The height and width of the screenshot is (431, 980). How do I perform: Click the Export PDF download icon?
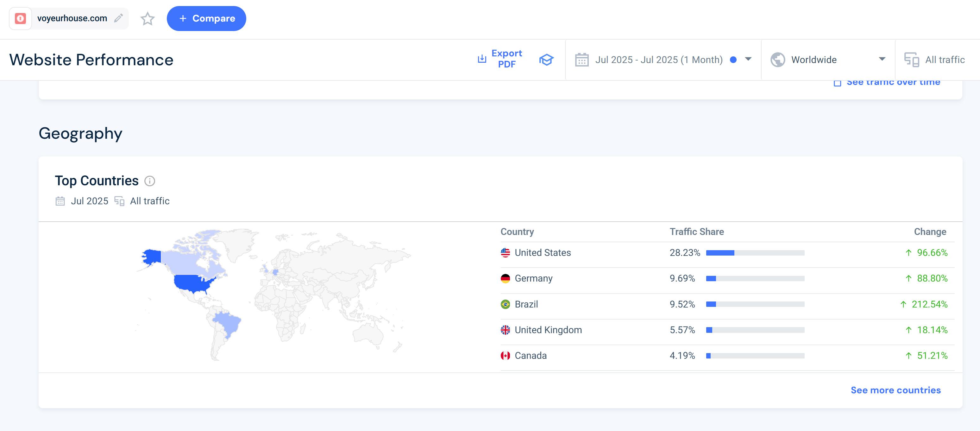(482, 59)
